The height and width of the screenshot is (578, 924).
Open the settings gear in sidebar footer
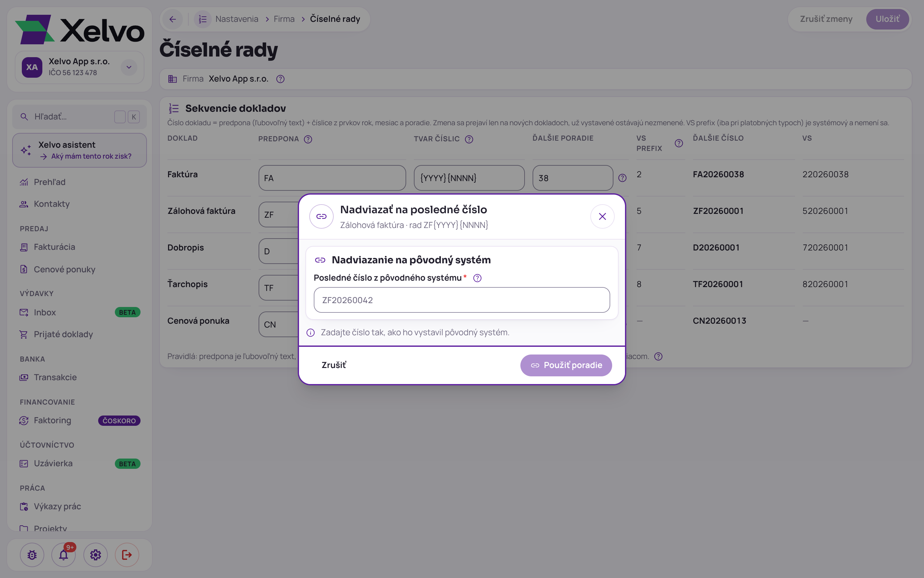[x=96, y=555]
